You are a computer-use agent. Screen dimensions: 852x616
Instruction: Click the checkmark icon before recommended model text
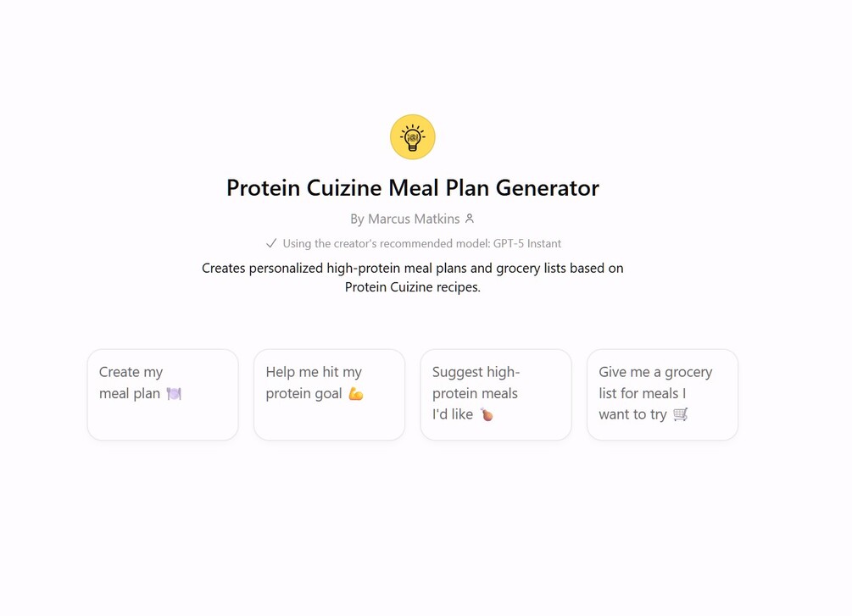pyautogui.click(x=271, y=243)
